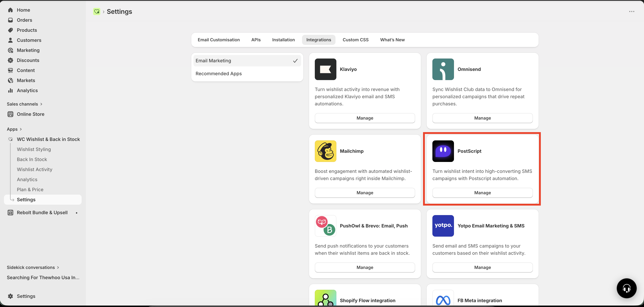Viewport: 644px width, 307px height.
Task: Click the Discounts badge icon
Action: click(x=10, y=60)
